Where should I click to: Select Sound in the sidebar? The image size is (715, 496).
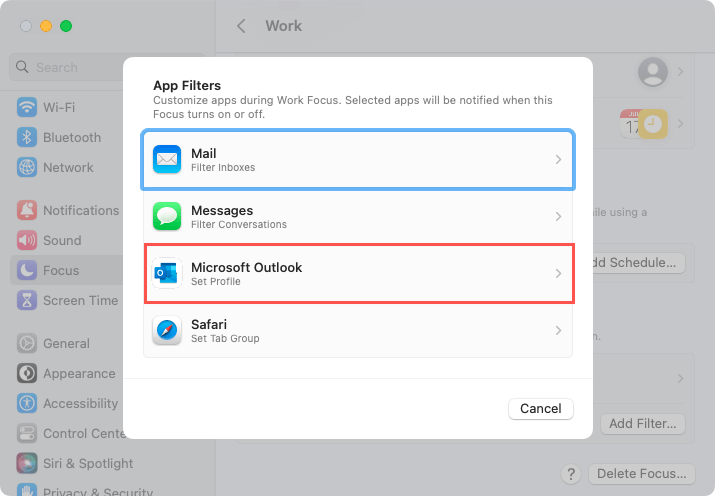[x=62, y=240]
